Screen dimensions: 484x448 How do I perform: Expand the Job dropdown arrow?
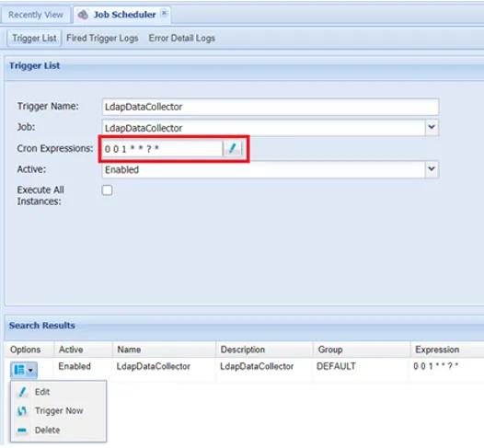[x=432, y=128]
